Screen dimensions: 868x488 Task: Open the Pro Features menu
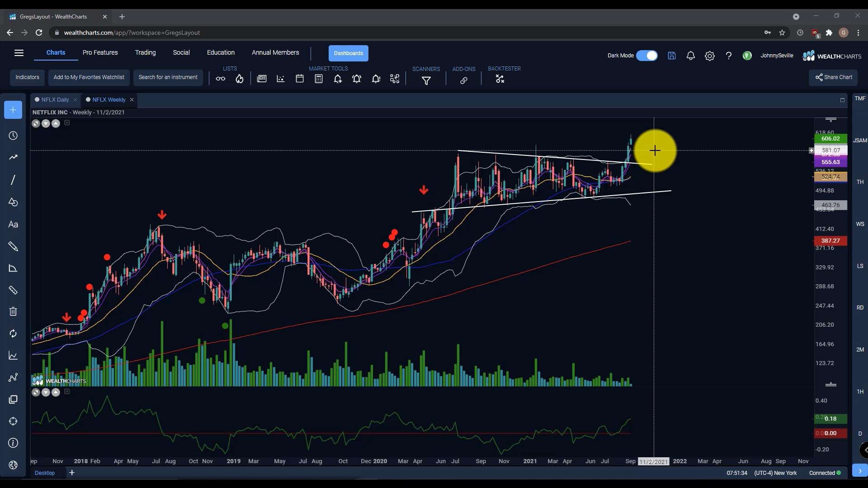coord(100,52)
